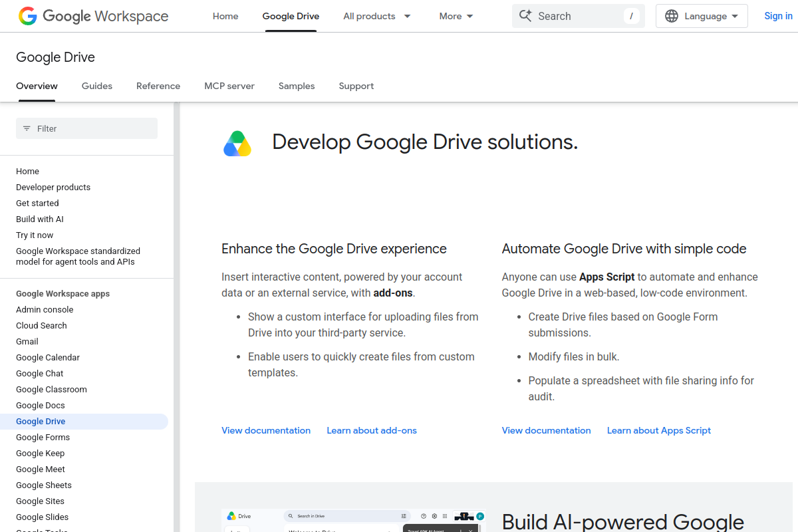Open Learn about add-ons link

(x=372, y=430)
